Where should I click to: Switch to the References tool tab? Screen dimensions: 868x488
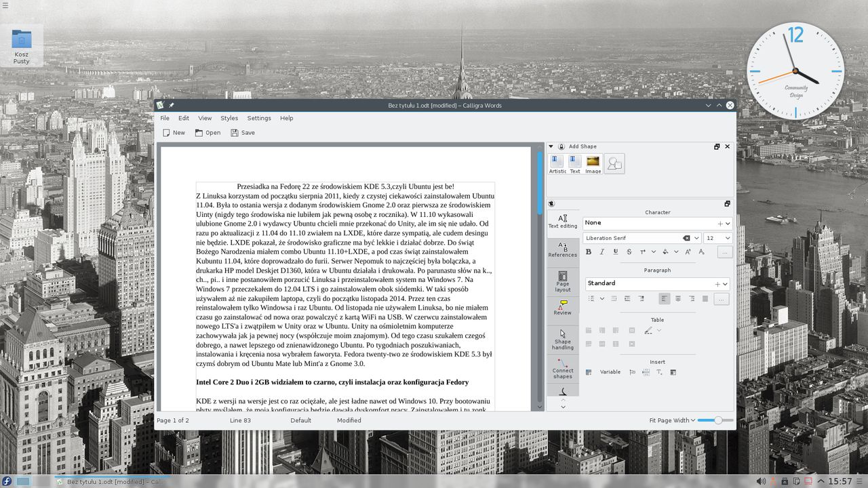click(x=563, y=250)
